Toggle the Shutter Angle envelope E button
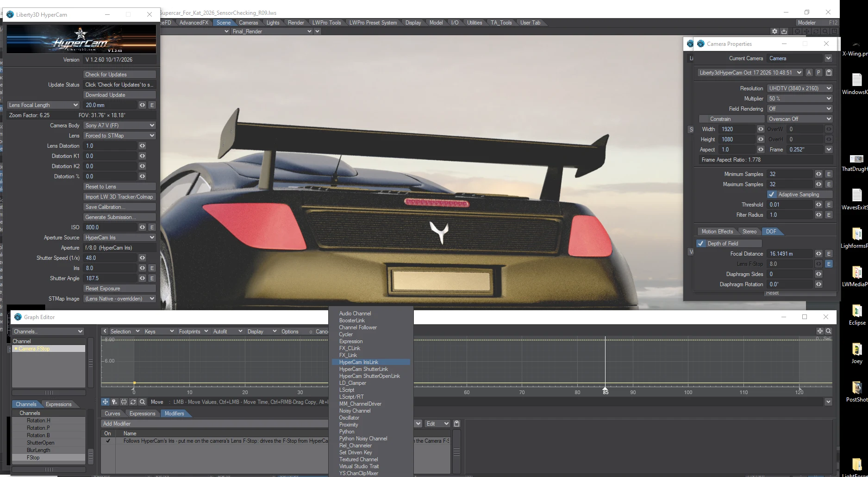Screen dimensions: 868x477 (152, 278)
